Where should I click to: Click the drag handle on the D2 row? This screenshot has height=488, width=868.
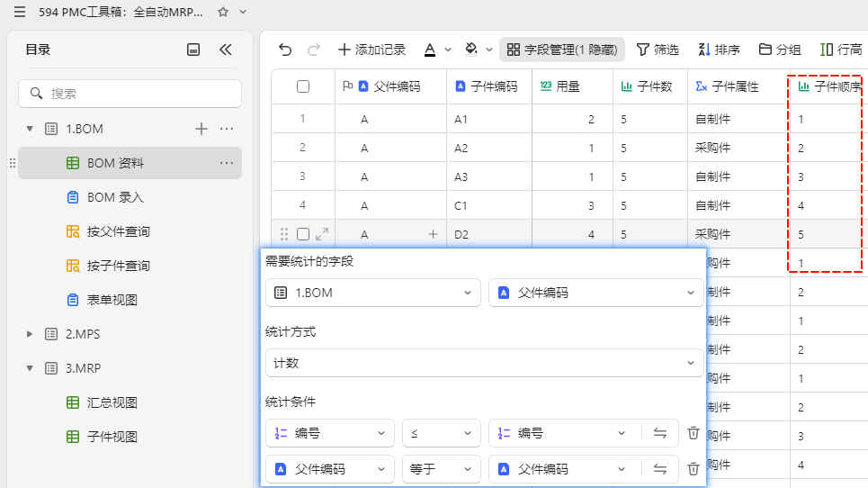pos(284,234)
